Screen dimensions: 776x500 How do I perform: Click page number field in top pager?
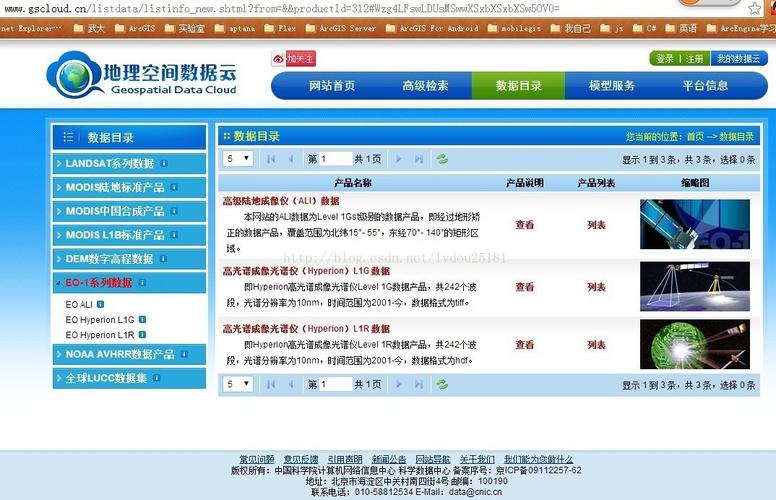(336, 159)
